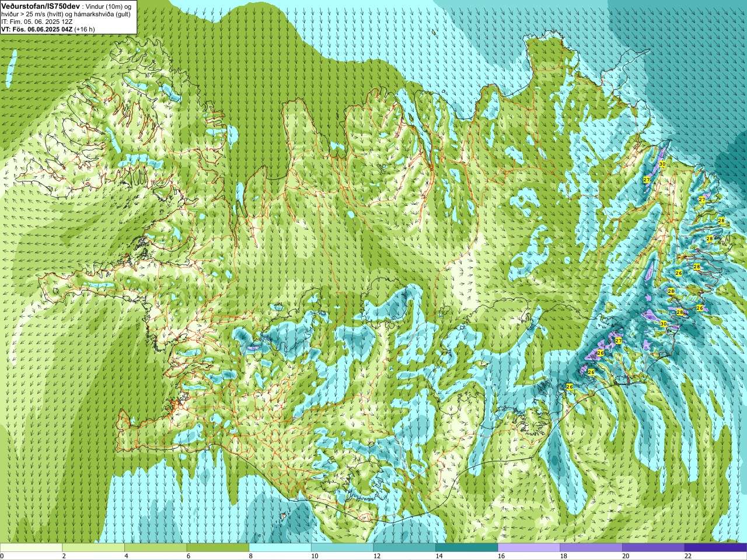This screenshot has width=747, height=560.
Task: Click the legend scale value "8"
Action: (250, 556)
